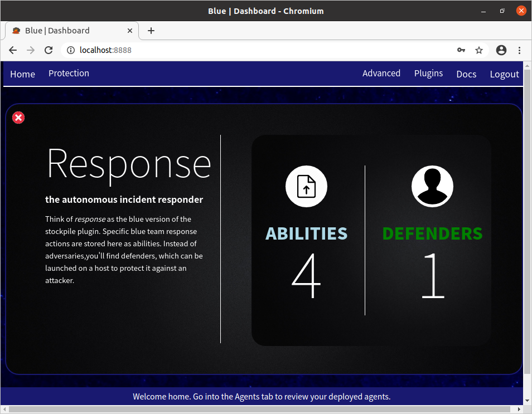This screenshot has height=414, width=532.
Task: Click the scroll right arrow
Action: pos(519,409)
